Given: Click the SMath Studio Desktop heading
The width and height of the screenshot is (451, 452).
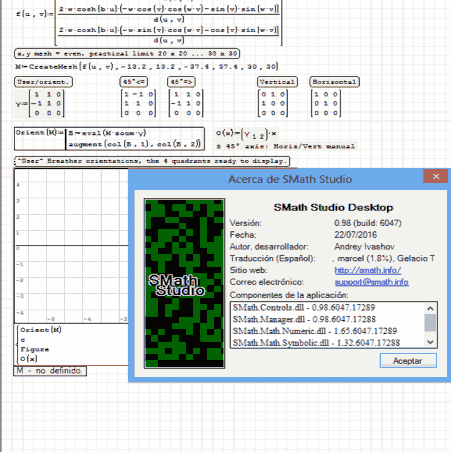Looking at the screenshot, I should [333, 207].
